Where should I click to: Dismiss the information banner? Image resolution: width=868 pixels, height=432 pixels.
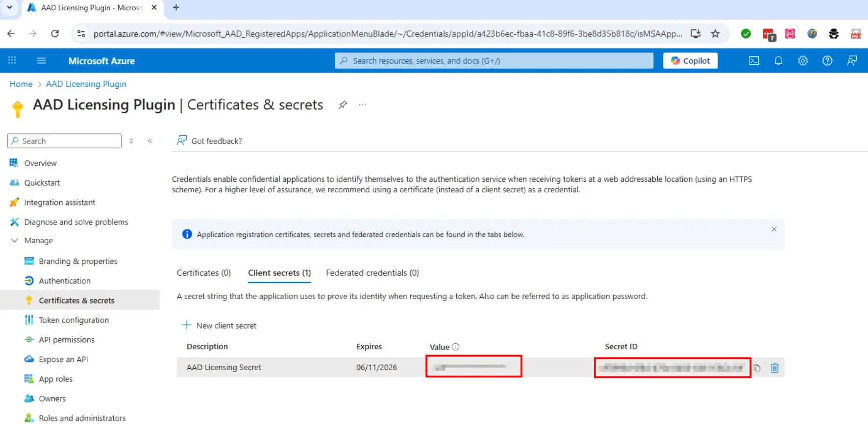[x=774, y=229]
